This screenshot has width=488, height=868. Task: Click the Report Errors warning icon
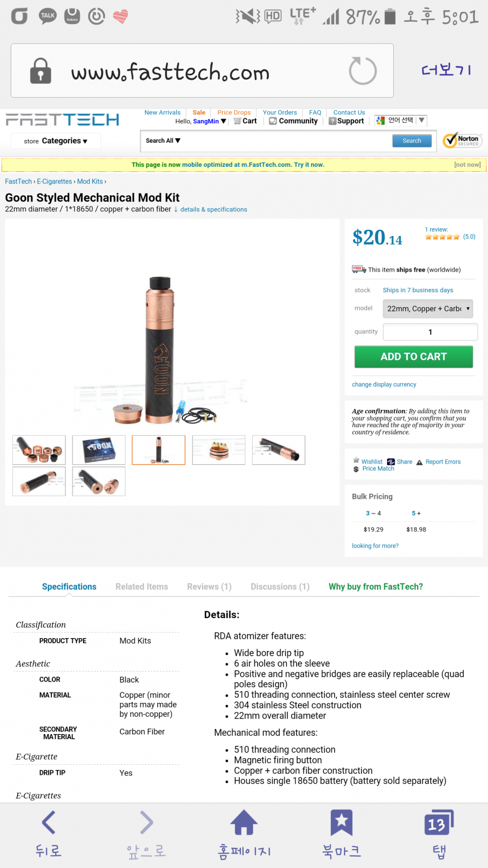click(x=419, y=462)
